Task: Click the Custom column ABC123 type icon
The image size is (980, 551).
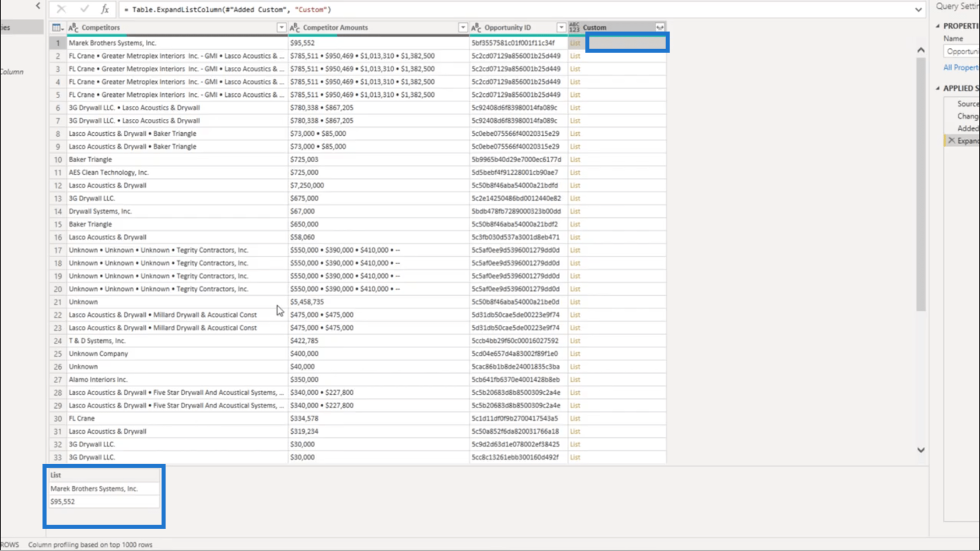Action: pyautogui.click(x=575, y=27)
